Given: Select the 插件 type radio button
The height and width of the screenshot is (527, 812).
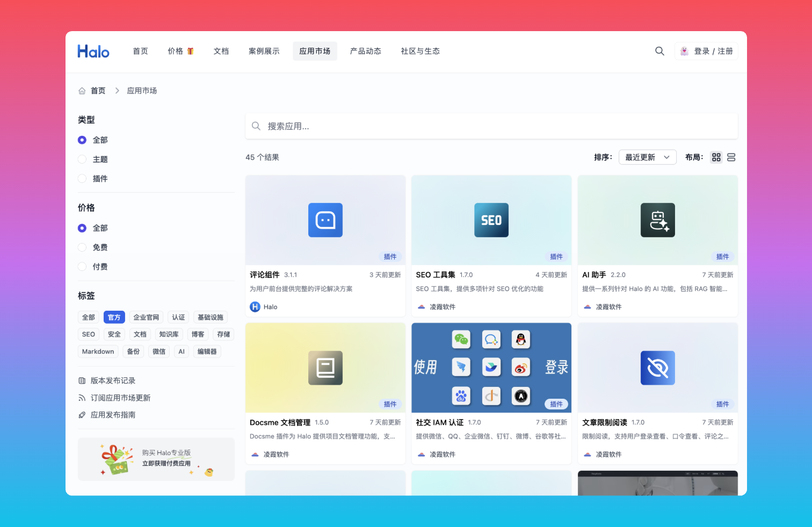Looking at the screenshot, I should click(82, 178).
